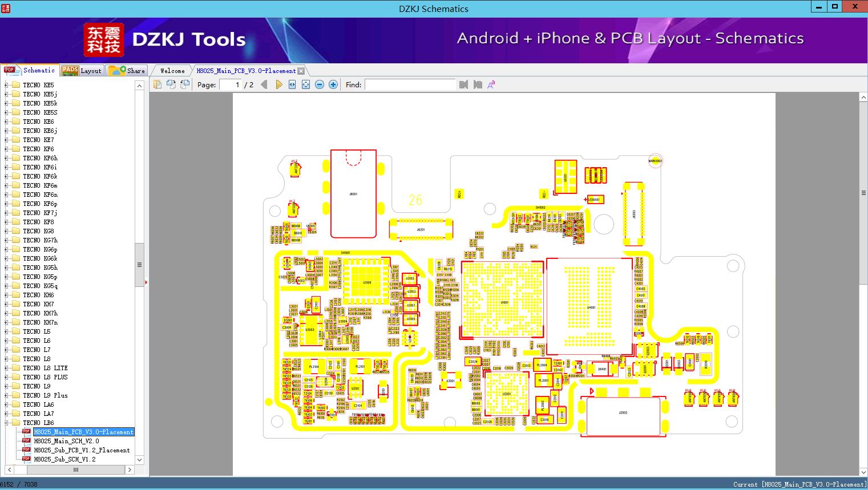Select the TECNO KH7n tree row
The width and height of the screenshot is (868, 490).
click(40, 322)
